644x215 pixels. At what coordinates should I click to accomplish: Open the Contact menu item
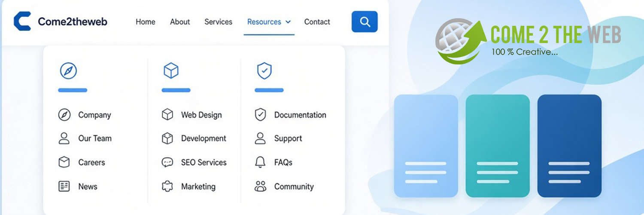pyautogui.click(x=317, y=22)
